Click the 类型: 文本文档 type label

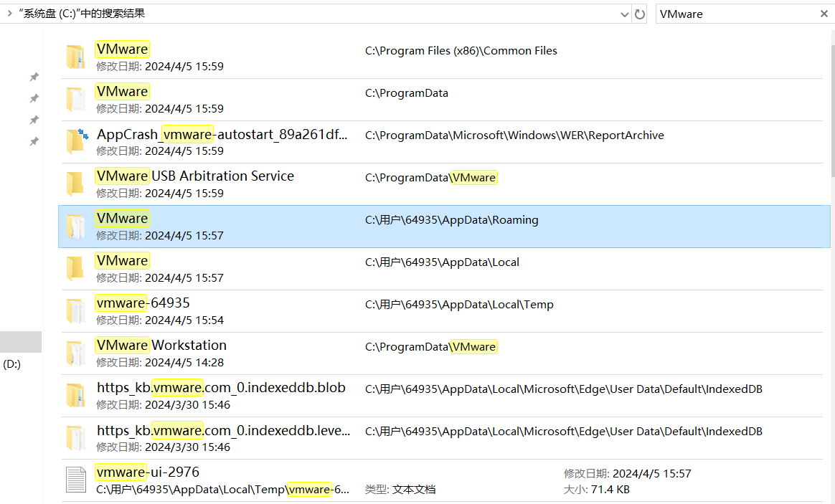pyautogui.click(x=400, y=490)
